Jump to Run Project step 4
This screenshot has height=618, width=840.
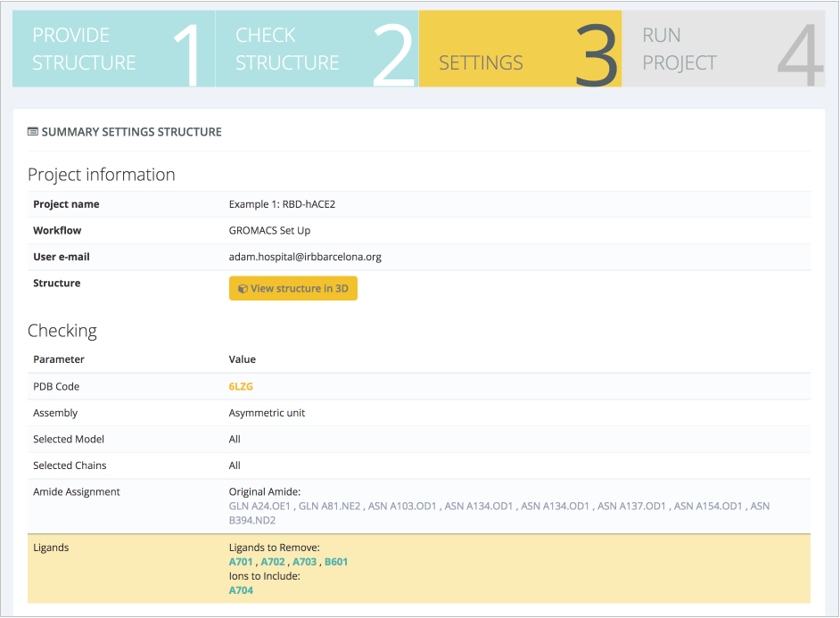722,49
